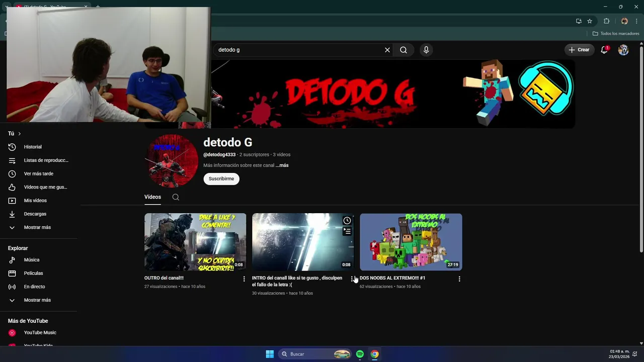Viewport: 644px width, 362px height.
Task: Open the browser extensions puzzle icon
Action: coord(606,21)
